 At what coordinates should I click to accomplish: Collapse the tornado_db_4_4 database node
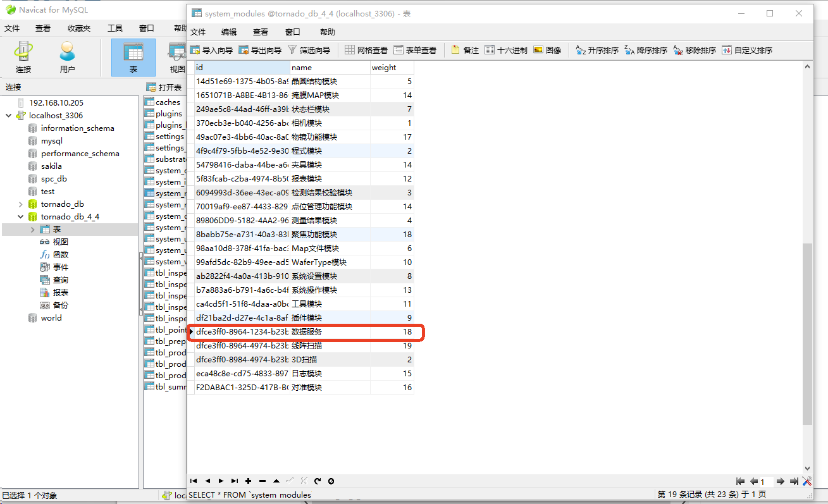pos(21,217)
